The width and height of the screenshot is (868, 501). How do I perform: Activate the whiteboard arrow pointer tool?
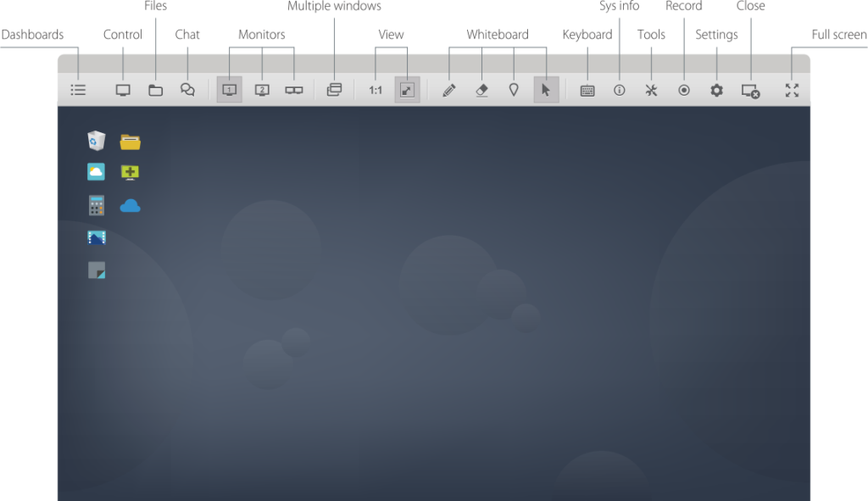tap(547, 90)
